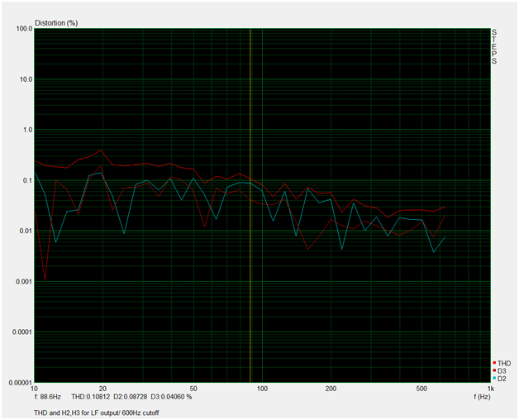Click the 20 tick on frequency axis
Screen dimensions: 519x420
[x=102, y=389]
